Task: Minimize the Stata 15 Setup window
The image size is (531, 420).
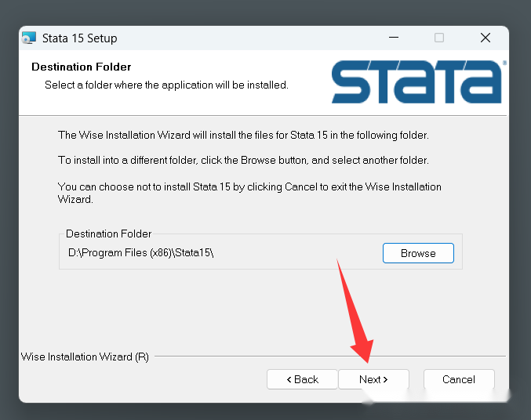Action: coord(394,38)
